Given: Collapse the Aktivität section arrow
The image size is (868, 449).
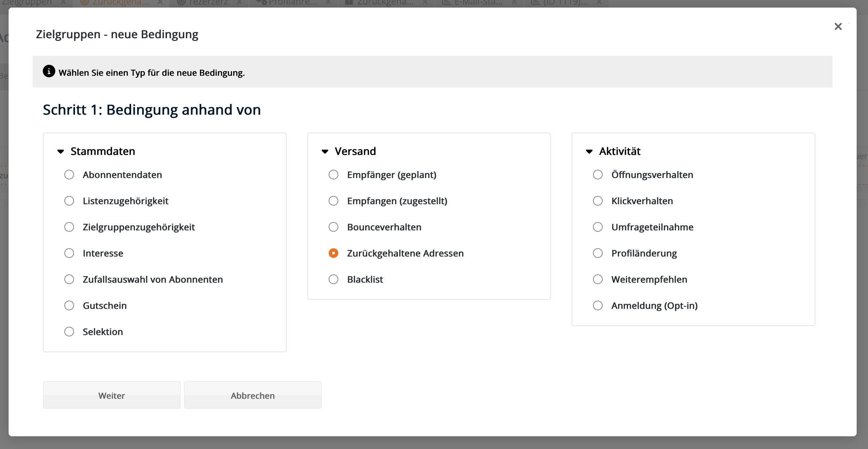Looking at the screenshot, I should coord(589,152).
